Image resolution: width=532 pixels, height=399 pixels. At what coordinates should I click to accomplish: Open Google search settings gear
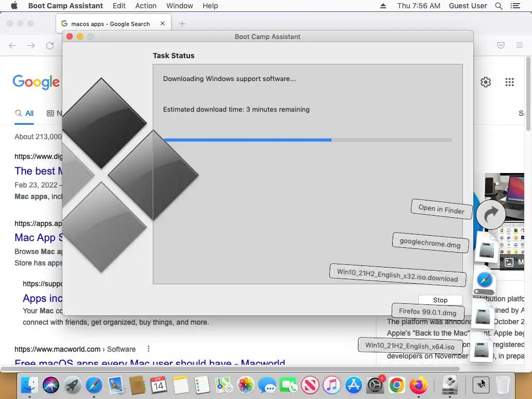pos(486,82)
